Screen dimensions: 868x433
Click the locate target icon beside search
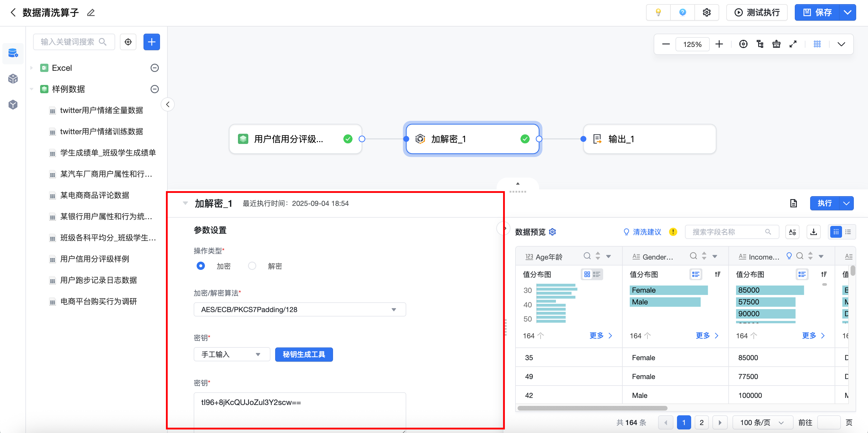[128, 42]
